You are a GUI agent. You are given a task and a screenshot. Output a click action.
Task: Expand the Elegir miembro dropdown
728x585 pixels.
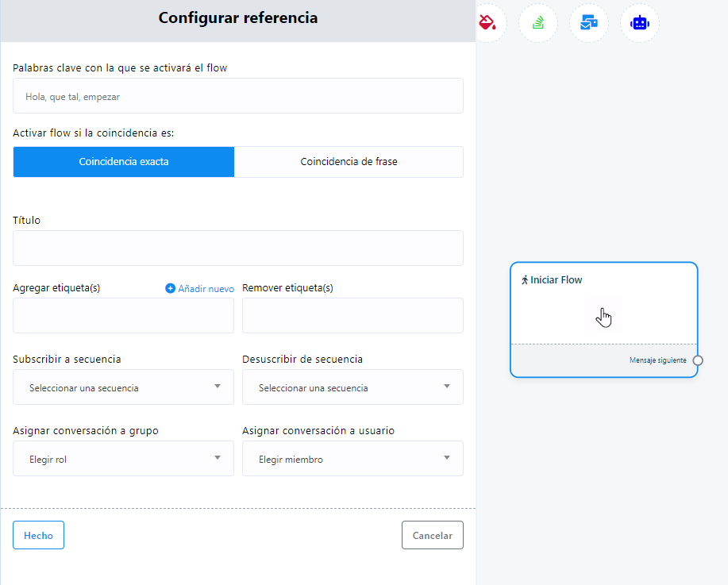tap(352, 459)
